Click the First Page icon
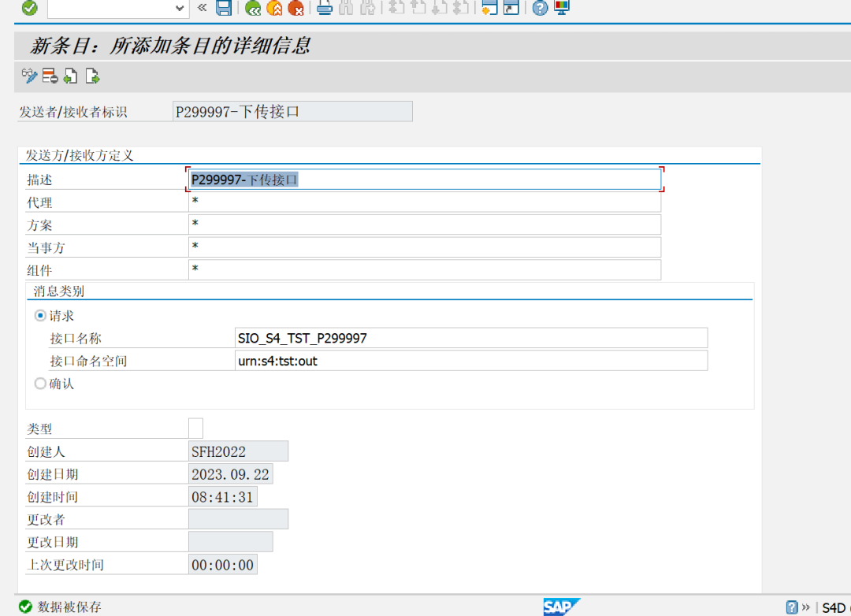Viewport: 851px width, 616px height. (396, 8)
